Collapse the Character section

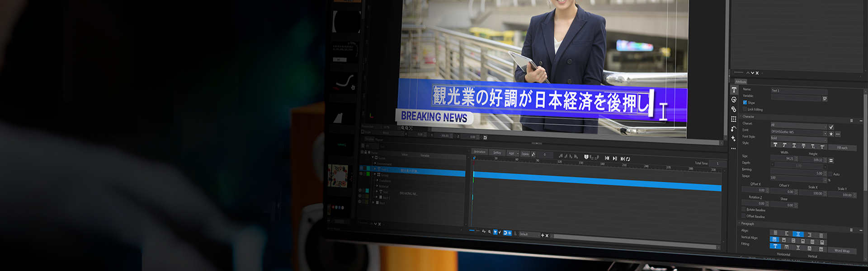click(741, 116)
